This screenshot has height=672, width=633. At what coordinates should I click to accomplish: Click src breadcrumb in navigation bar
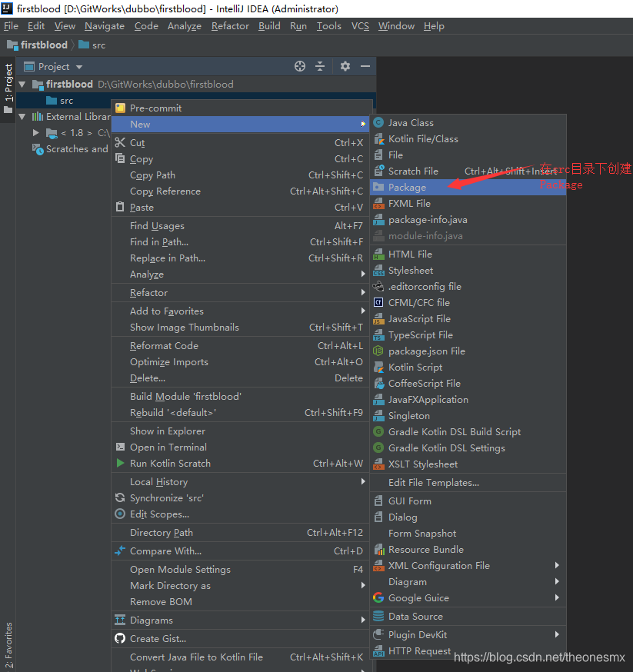coord(92,45)
